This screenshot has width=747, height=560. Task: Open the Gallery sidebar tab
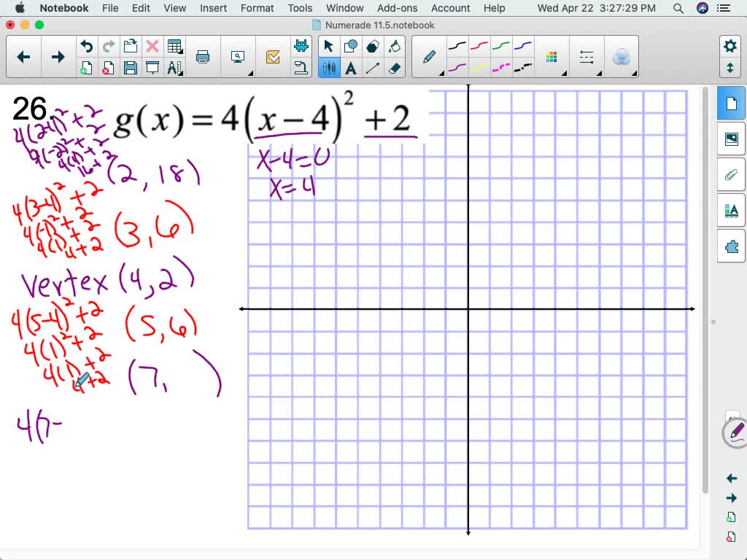click(731, 138)
